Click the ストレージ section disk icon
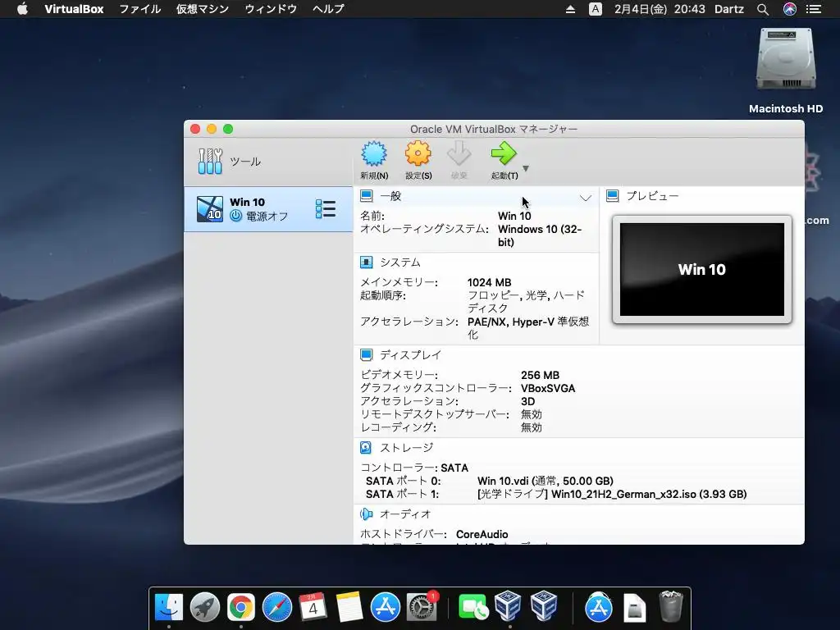 tap(366, 447)
